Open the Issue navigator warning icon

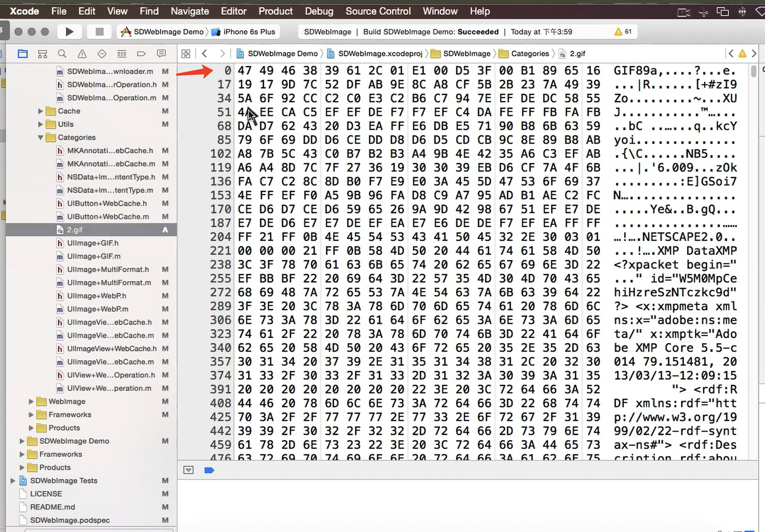click(x=82, y=54)
